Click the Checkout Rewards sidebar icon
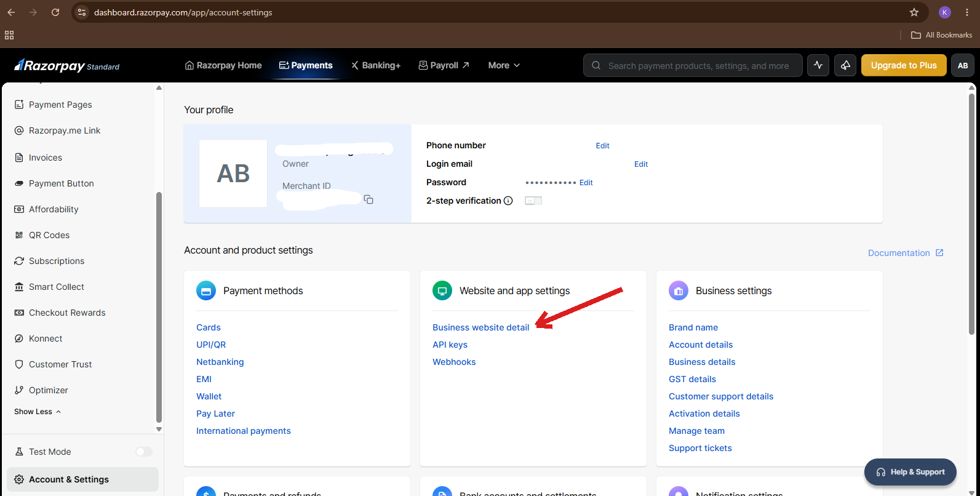The image size is (980, 496). pyautogui.click(x=19, y=313)
